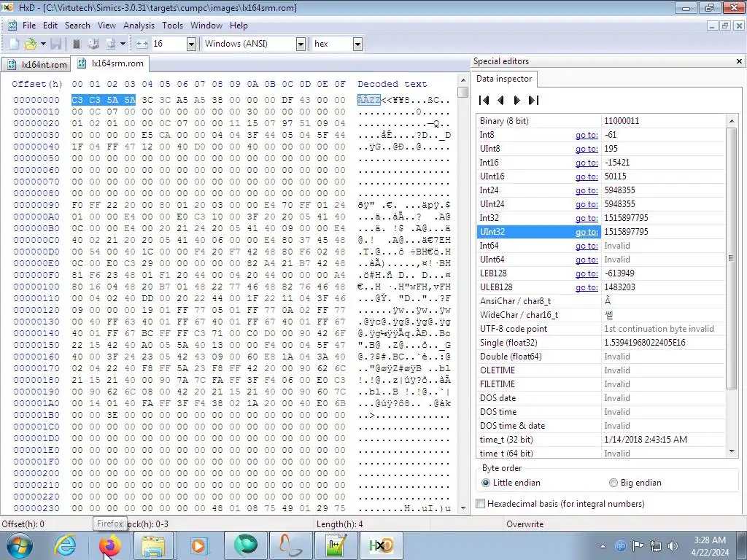
Task: Open Windows Explorer folder on taskbar
Action: pyautogui.click(x=153, y=545)
